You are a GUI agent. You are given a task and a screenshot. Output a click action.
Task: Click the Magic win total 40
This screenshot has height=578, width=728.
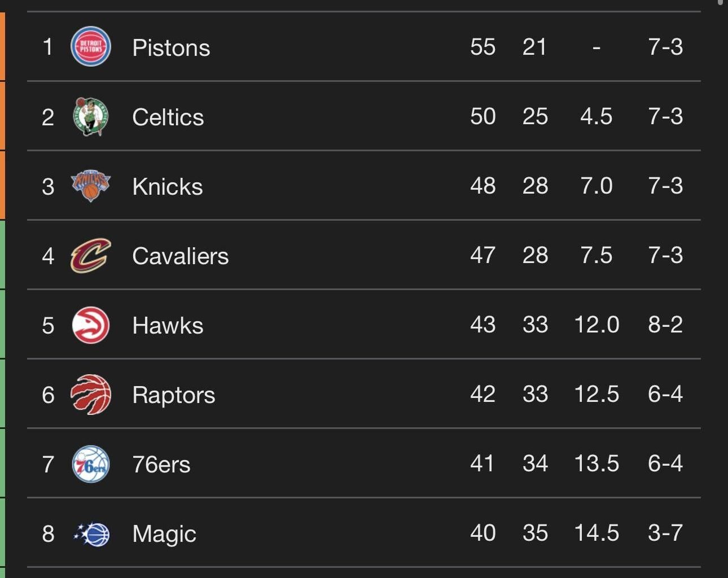point(483,533)
